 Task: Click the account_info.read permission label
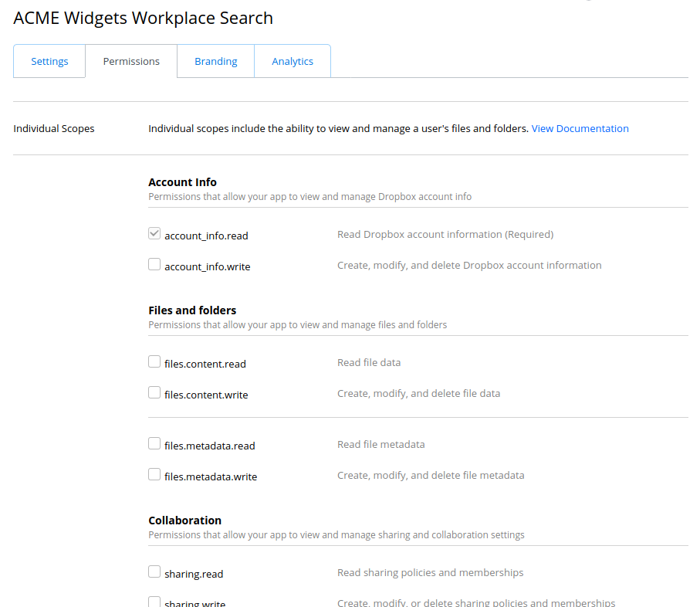point(206,236)
